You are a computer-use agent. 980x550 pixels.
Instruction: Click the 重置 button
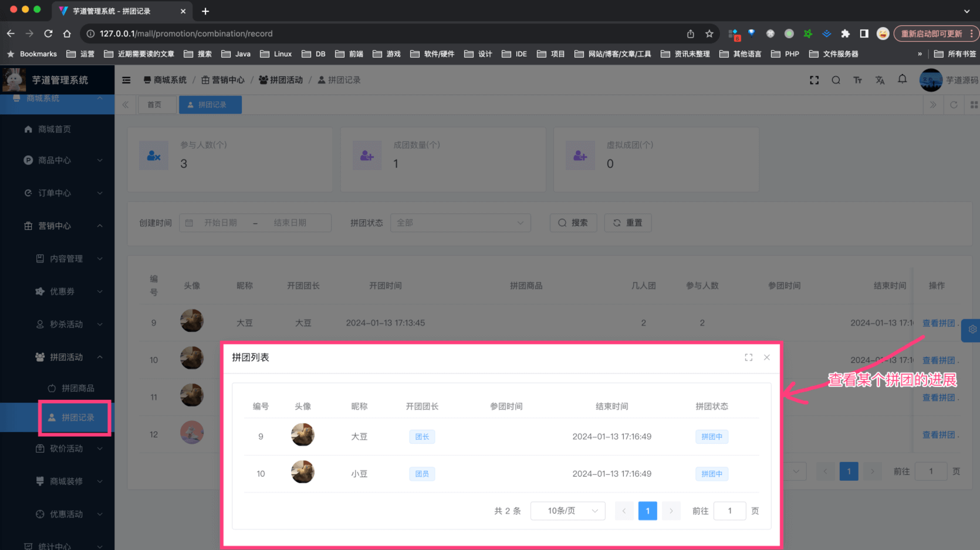[627, 223]
